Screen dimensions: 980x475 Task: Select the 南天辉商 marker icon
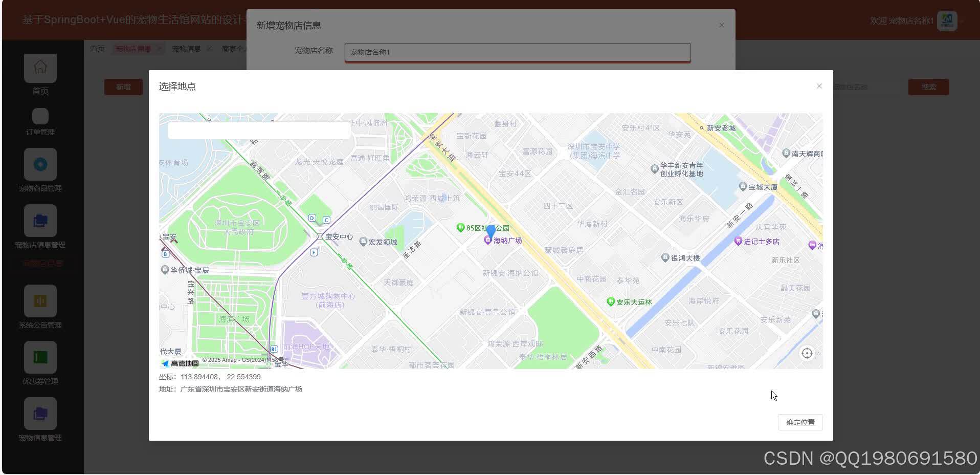coord(786,153)
